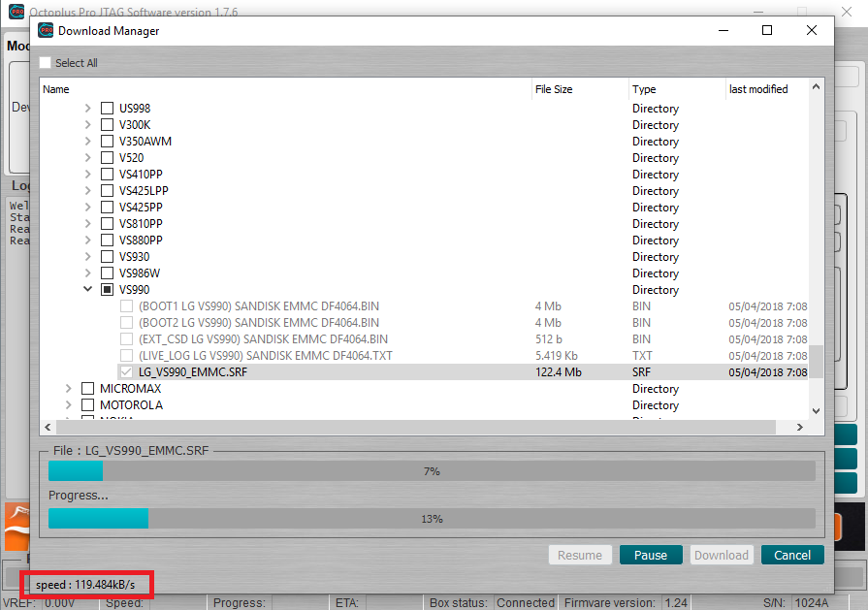Select the VS425LPP folder name
The height and width of the screenshot is (610, 868).
(144, 190)
